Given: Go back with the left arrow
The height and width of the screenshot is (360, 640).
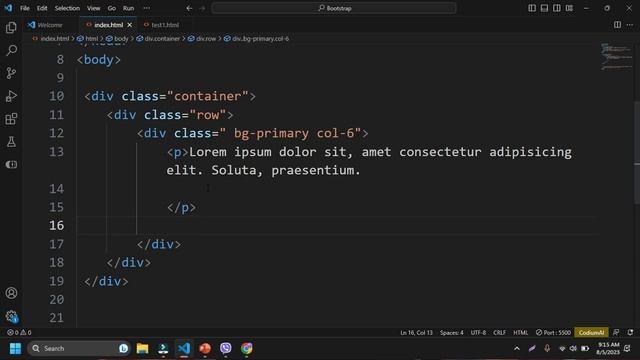Looking at the screenshot, I should click(189, 8).
